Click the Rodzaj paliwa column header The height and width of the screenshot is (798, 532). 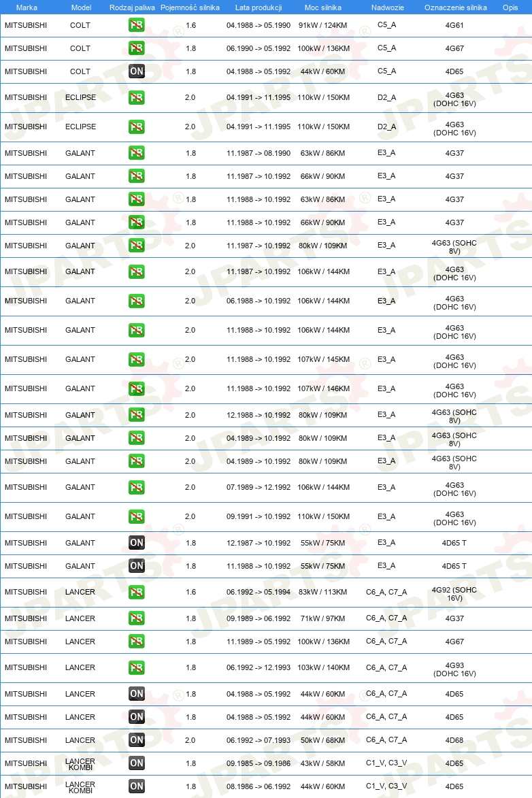[133, 7]
